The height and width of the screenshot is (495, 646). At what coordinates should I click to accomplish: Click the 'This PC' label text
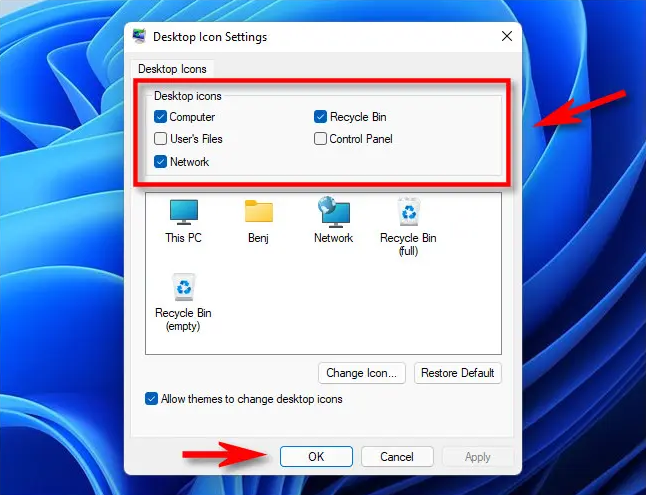click(x=183, y=238)
